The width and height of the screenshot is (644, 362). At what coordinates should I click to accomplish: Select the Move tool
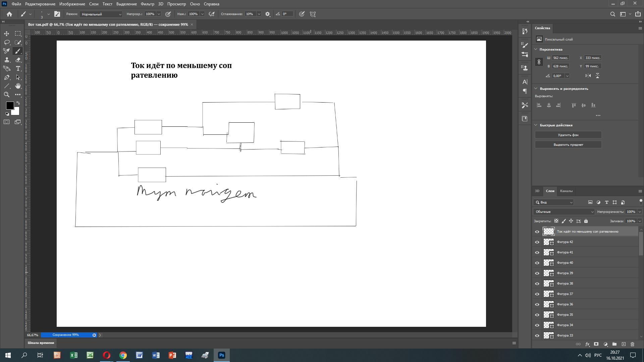[x=7, y=34]
